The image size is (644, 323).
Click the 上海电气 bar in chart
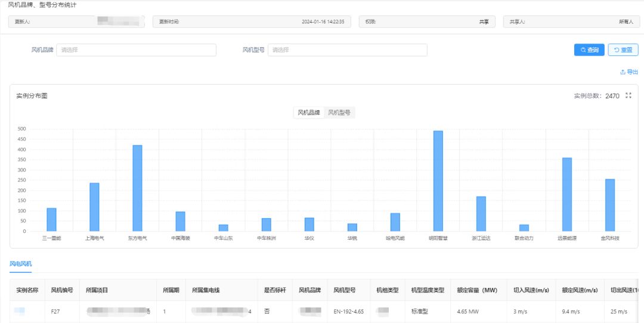pos(94,207)
